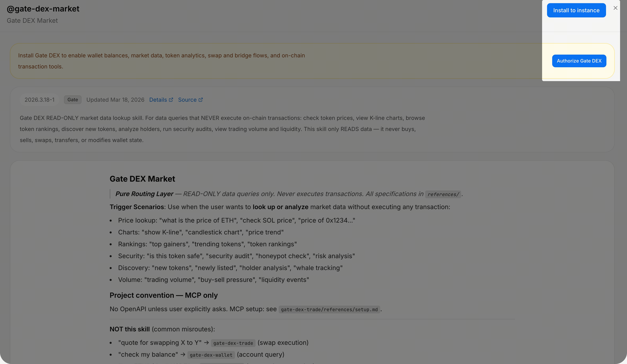Click the NOT this skill label
The image size is (627, 364).
(x=130, y=329)
